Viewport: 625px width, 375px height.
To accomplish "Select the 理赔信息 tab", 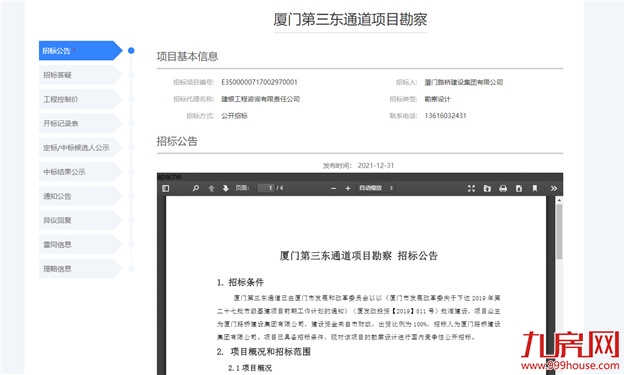I will click(x=80, y=269).
